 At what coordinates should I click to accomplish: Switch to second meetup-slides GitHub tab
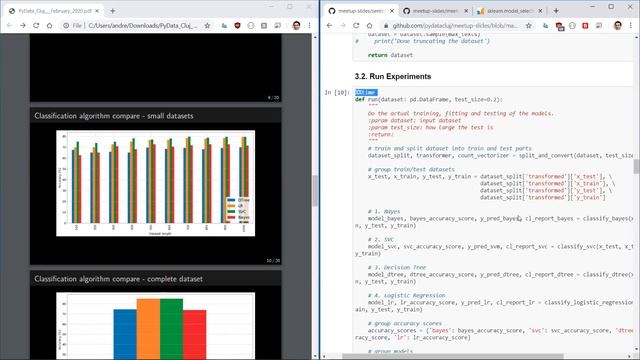click(x=435, y=11)
